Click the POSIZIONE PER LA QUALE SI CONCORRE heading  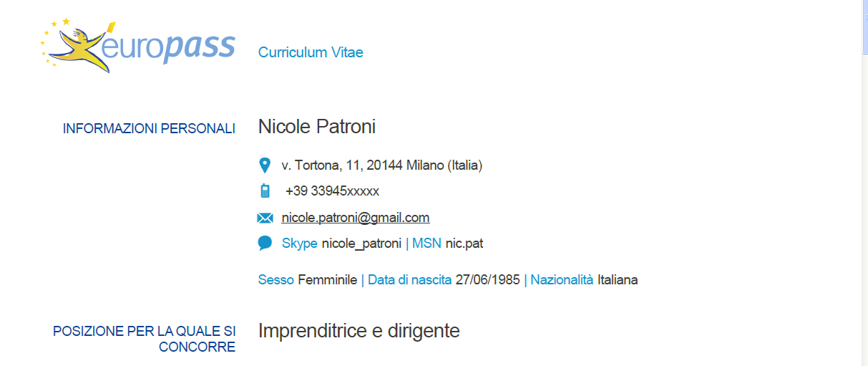point(144,339)
